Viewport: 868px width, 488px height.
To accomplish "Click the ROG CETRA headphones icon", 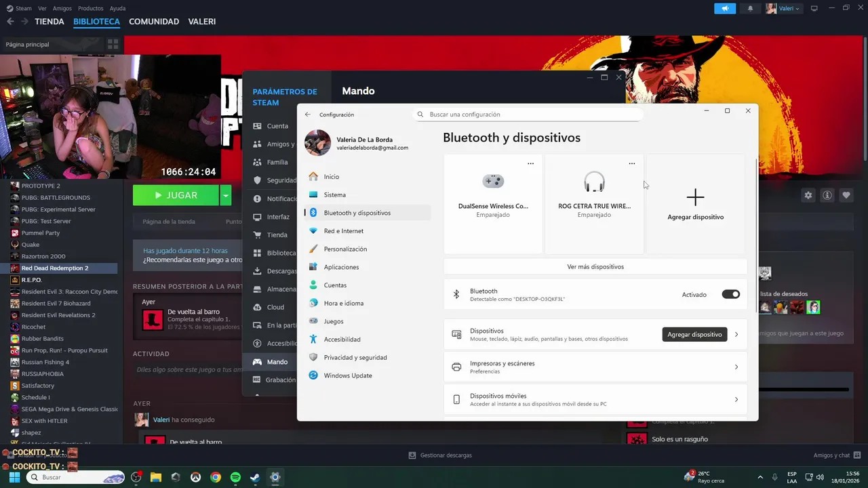I will pos(594,182).
